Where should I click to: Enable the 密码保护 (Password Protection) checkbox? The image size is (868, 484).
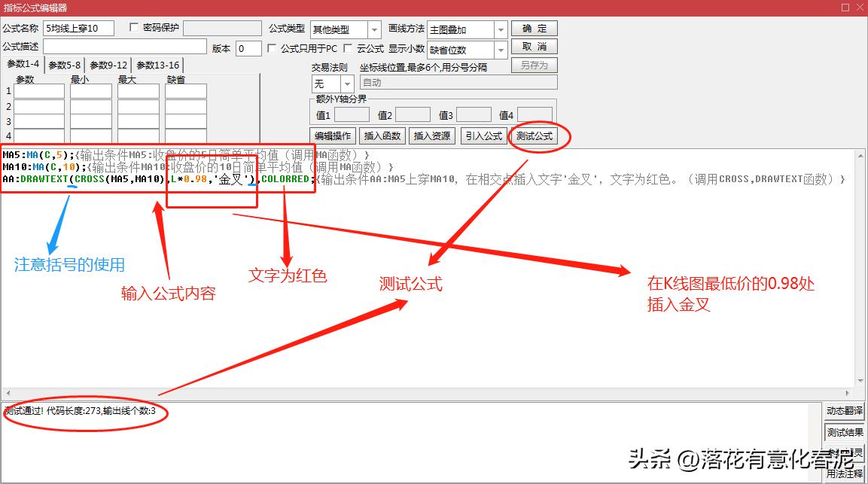(x=132, y=26)
